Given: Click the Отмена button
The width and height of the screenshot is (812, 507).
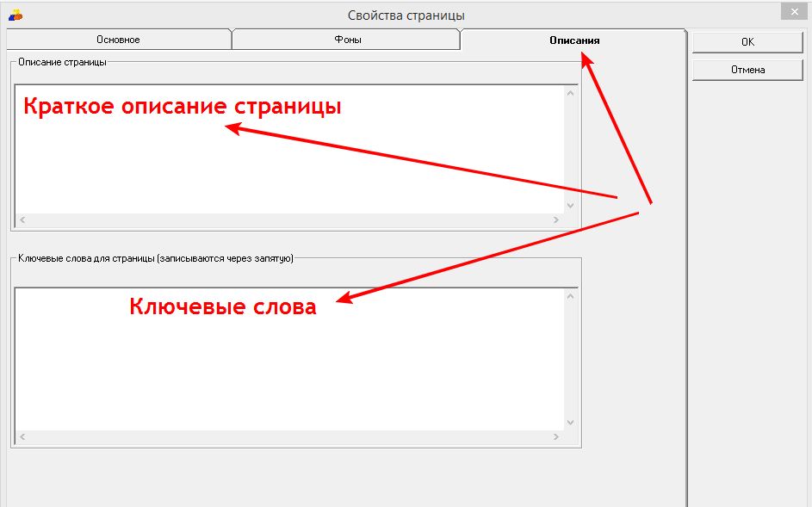Looking at the screenshot, I should pyautogui.click(x=747, y=70).
